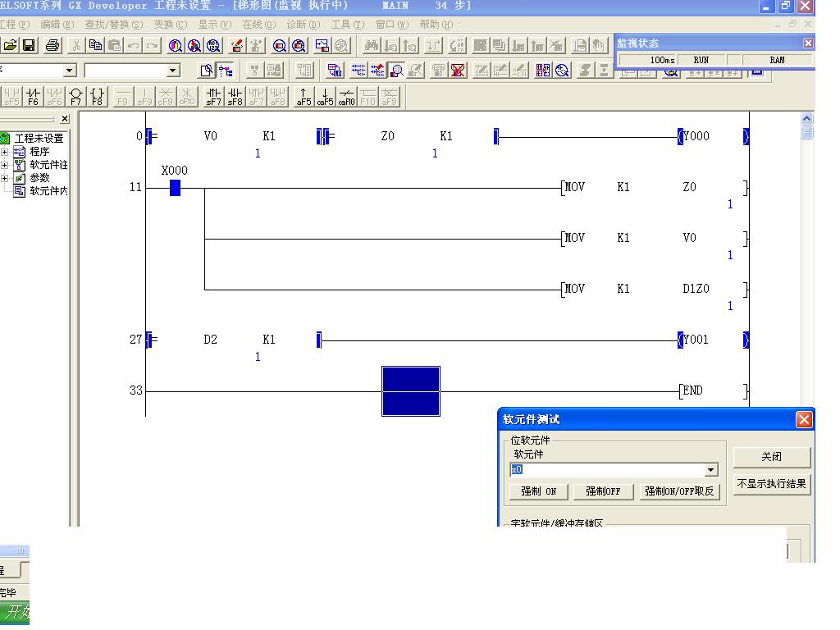Select the sF7 rising pulse contact tool
The width and height of the screenshot is (840, 630).
[x=213, y=97]
